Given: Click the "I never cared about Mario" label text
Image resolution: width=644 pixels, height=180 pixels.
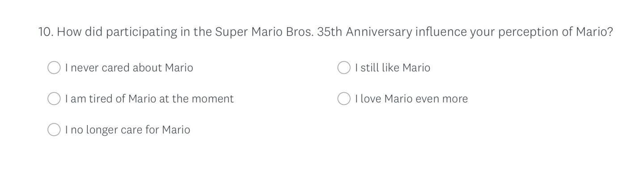Looking at the screenshot, I should coord(129,68).
